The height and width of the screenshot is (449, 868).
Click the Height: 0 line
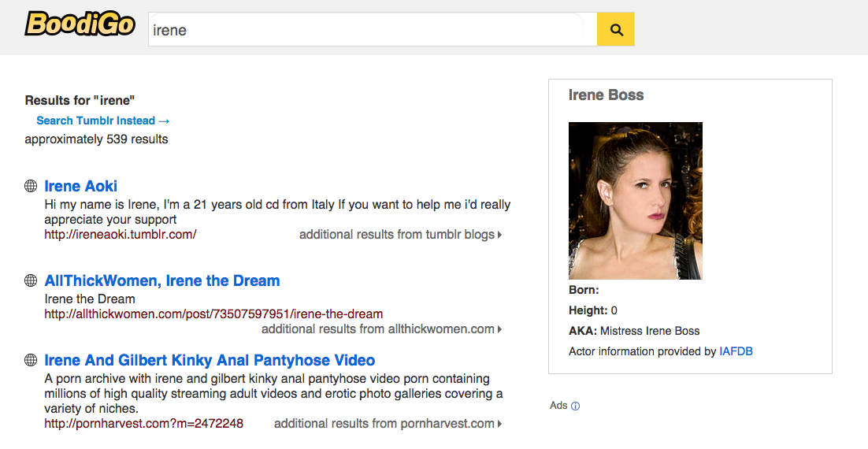click(x=593, y=310)
